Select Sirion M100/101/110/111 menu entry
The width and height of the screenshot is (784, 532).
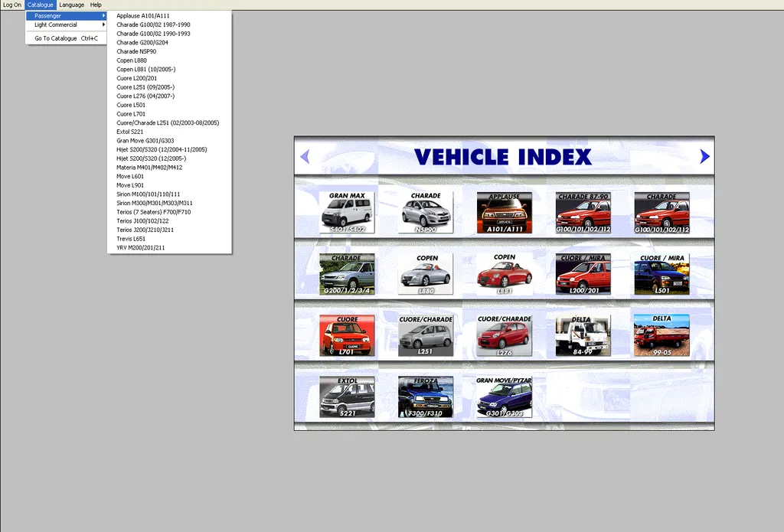(x=169, y=194)
